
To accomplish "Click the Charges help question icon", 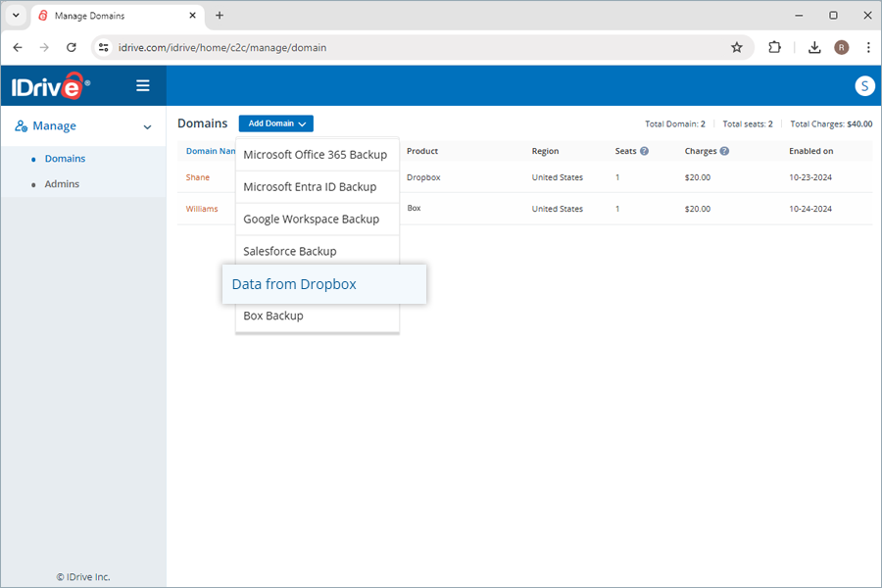I will (724, 151).
